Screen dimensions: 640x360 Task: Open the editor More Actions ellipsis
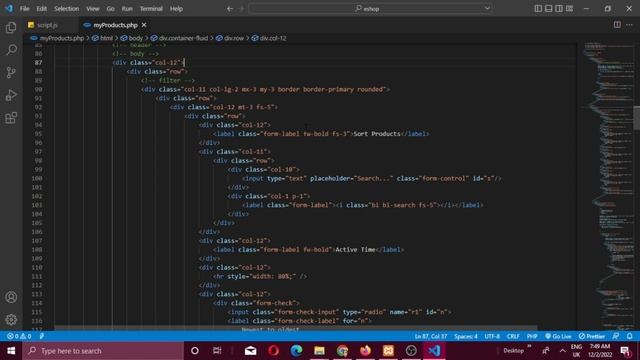click(x=629, y=25)
